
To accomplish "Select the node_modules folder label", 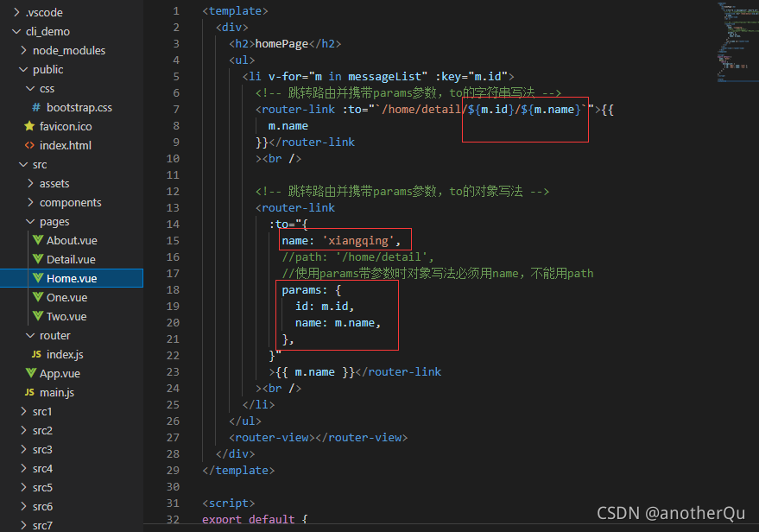I will click(69, 50).
